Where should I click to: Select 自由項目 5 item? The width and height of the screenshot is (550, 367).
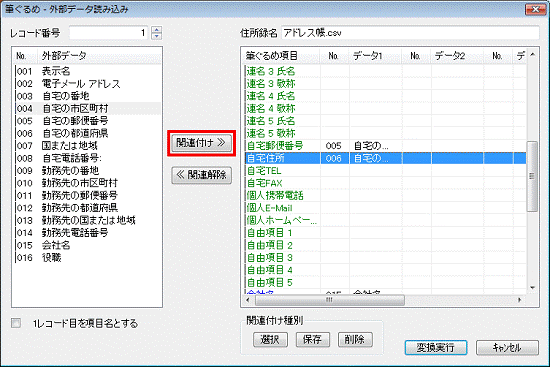click(385, 282)
